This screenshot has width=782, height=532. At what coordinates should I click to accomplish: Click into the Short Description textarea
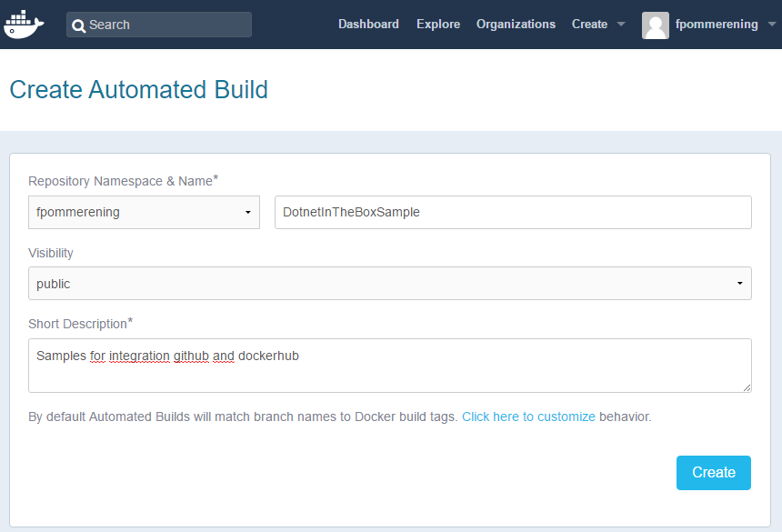click(390, 366)
